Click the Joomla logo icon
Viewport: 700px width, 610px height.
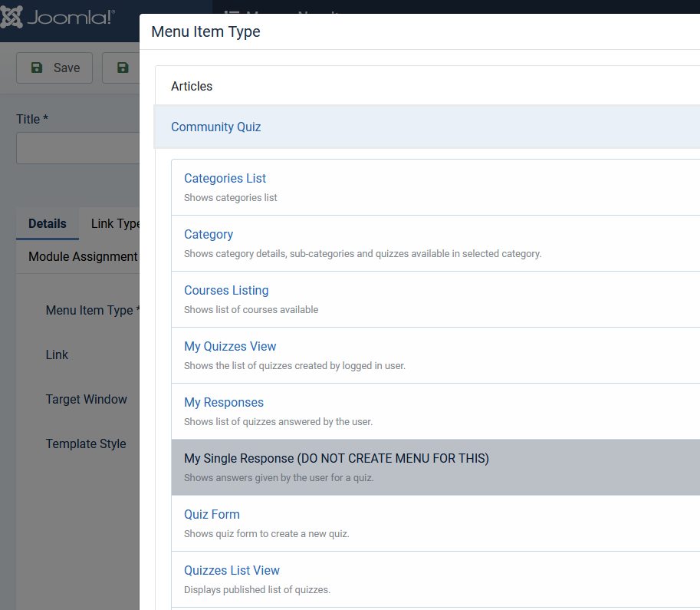tap(12, 17)
